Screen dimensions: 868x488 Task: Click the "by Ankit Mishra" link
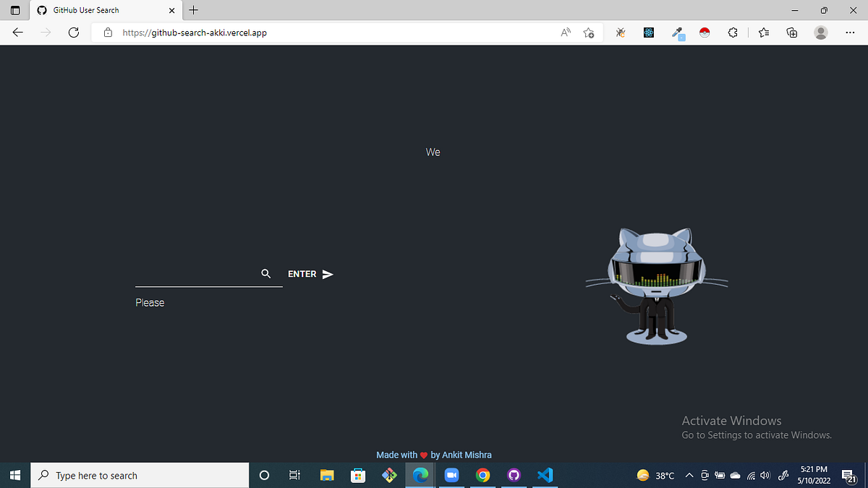pyautogui.click(x=461, y=455)
